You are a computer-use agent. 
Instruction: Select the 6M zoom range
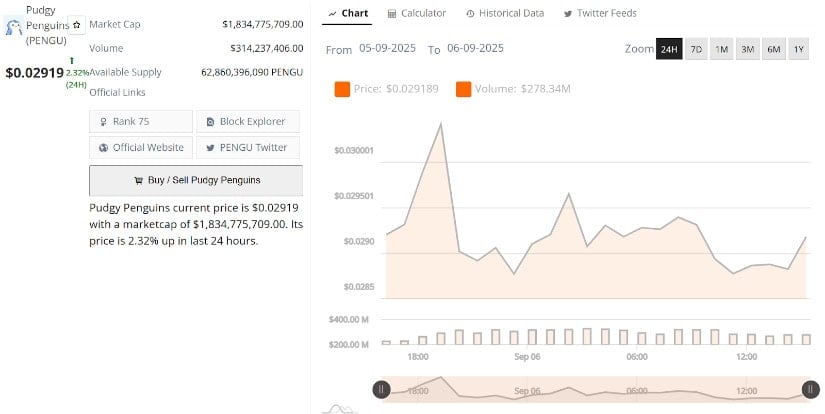tap(774, 49)
